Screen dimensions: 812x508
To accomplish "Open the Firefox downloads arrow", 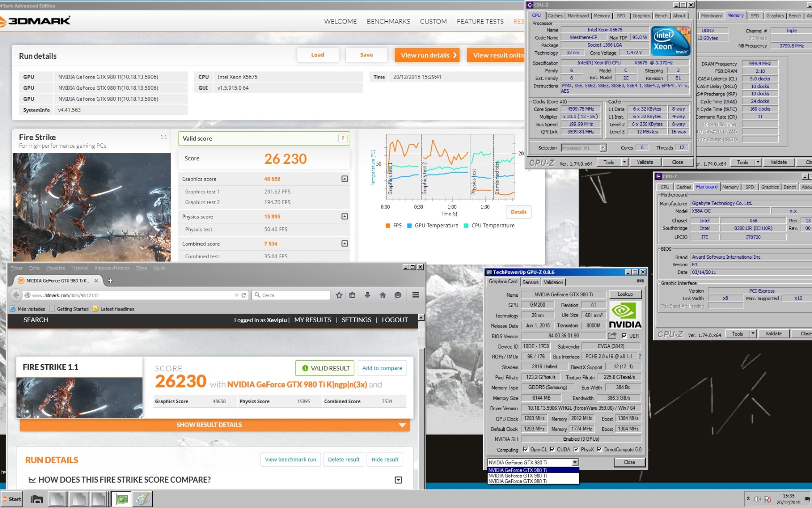I will pyautogui.click(x=367, y=295).
